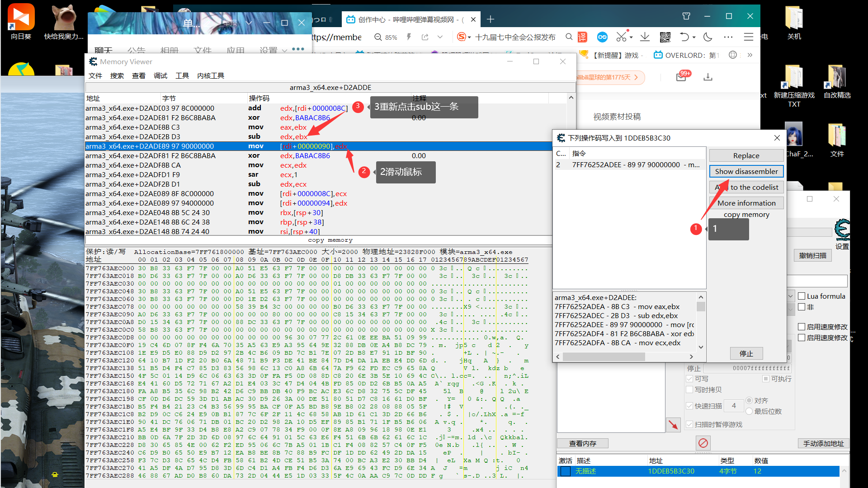
Task: Open the 调试 menu in Memory Viewer
Action: pyautogui.click(x=160, y=76)
